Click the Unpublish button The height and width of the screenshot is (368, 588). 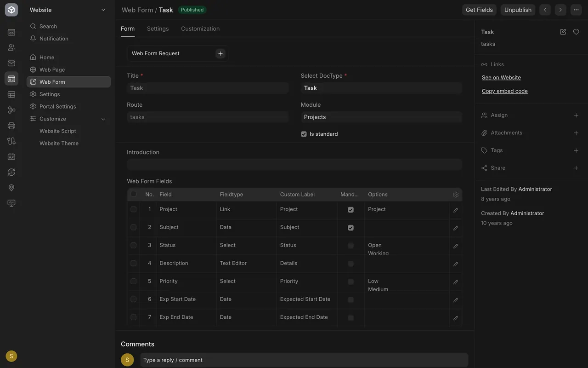coord(518,10)
